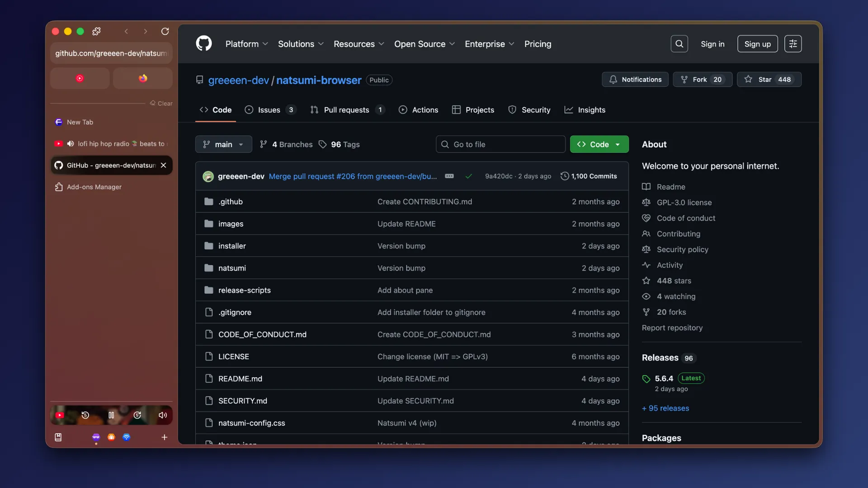Pause the mini media player
This screenshot has width=868, height=488.
click(111, 415)
